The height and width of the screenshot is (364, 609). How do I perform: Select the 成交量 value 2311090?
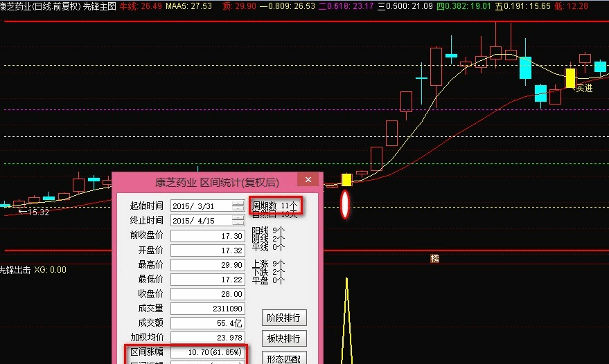[x=207, y=309]
